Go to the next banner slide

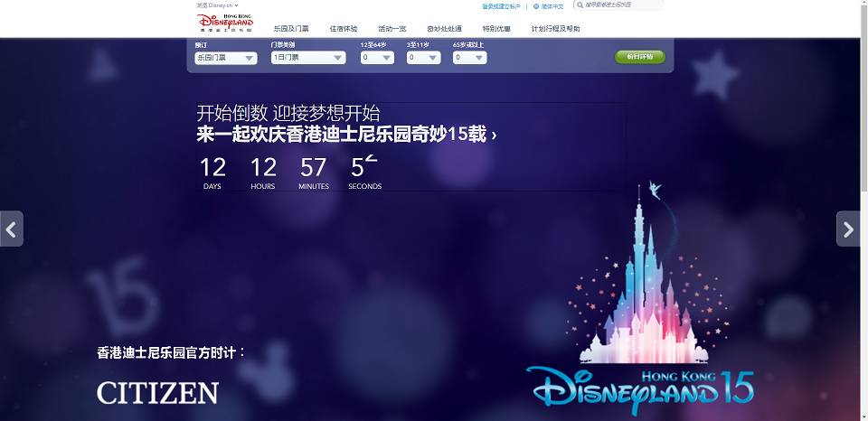pyautogui.click(x=848, y=229)
